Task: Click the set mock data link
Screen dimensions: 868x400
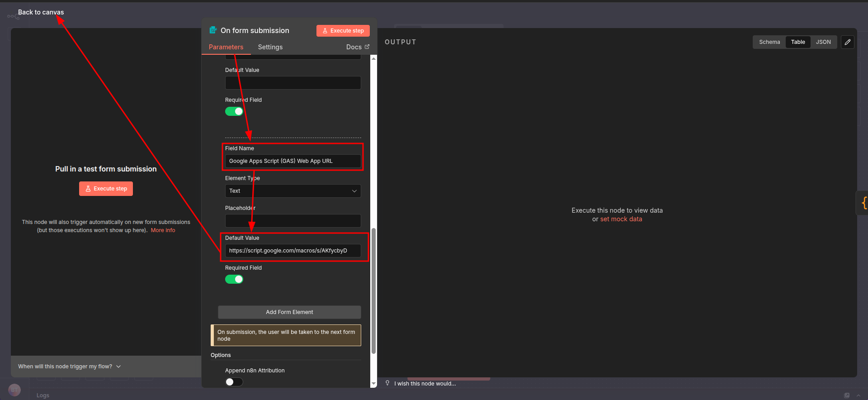Action: pyautogui.click(x=621, y=219)
